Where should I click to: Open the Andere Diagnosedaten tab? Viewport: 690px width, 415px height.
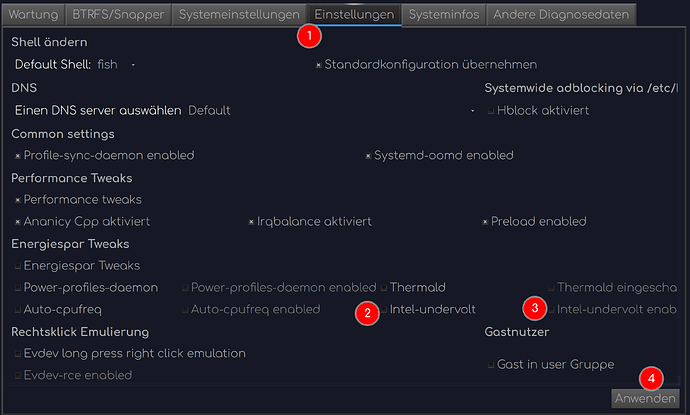point(561,15)
